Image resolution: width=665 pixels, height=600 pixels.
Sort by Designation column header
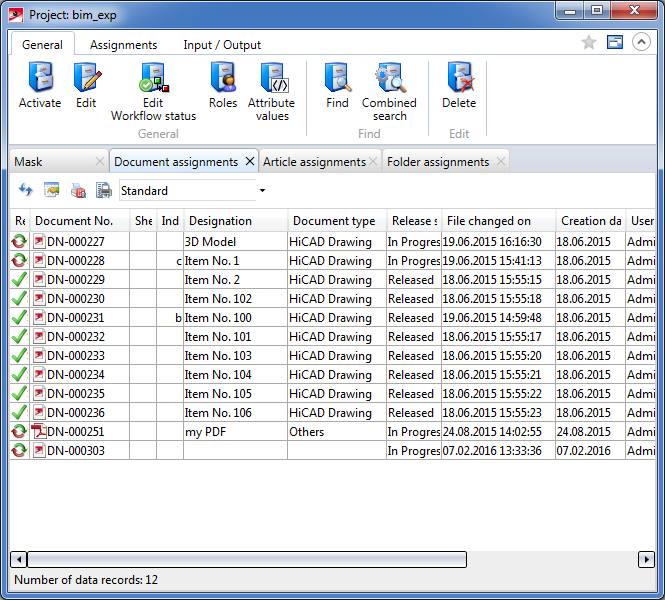235,220
